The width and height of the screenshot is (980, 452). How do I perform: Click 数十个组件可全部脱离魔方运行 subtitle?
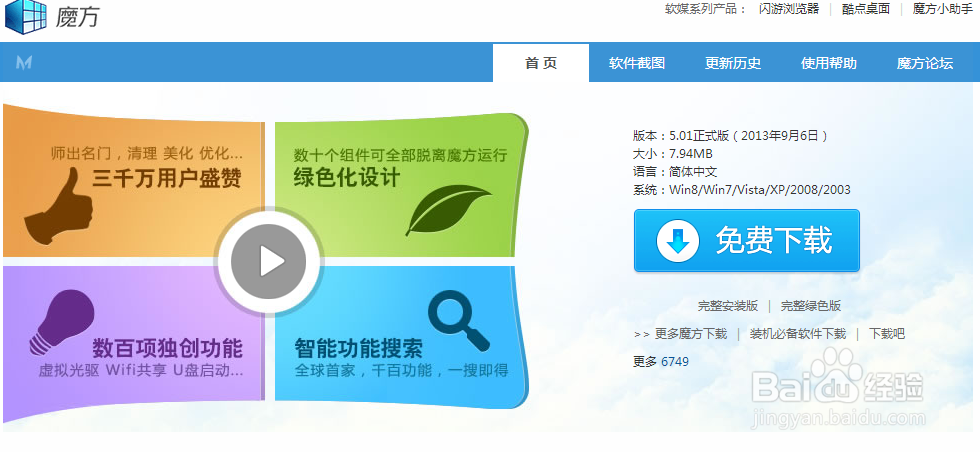click(x=401, y=154)
